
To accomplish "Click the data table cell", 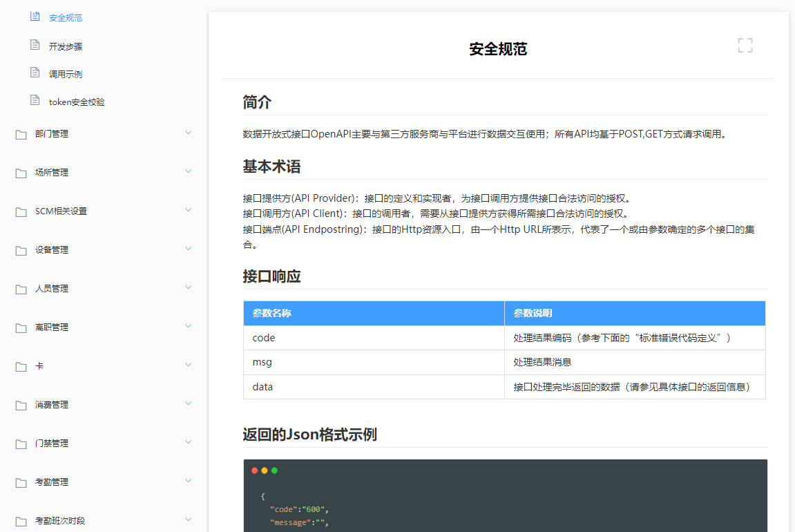I will coord(374,387).
